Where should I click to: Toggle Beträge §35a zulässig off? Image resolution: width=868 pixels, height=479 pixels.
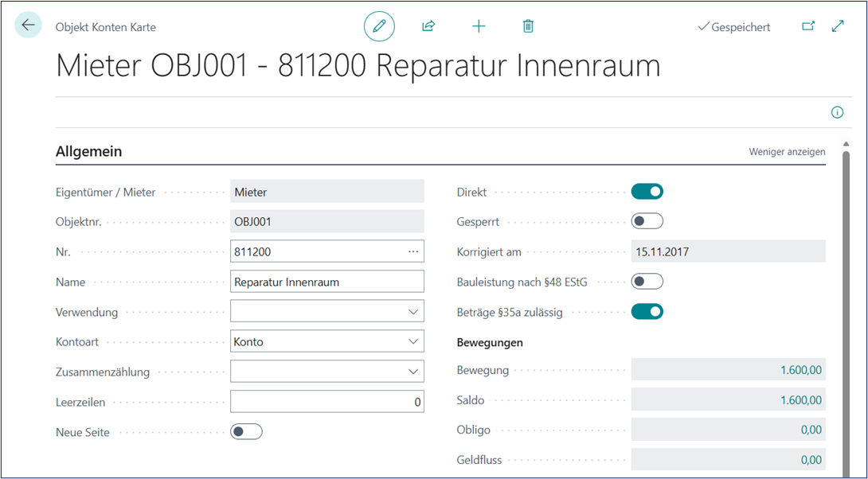tap(647, 312)
